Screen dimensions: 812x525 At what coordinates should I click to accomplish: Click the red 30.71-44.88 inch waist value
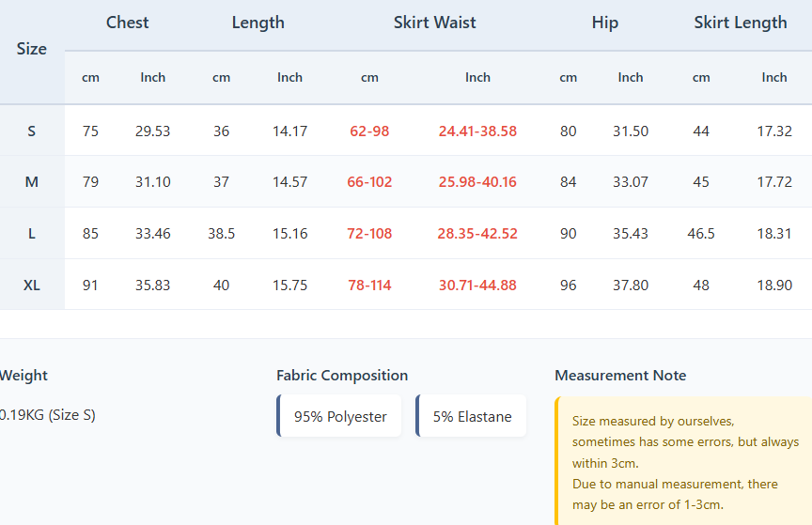click(x=477, y=286)
